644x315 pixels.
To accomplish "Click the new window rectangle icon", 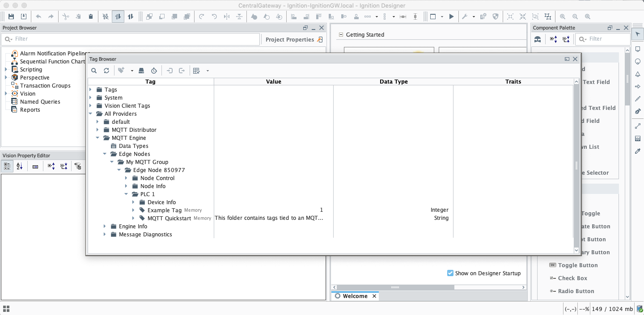I will [x=433, y=17].
